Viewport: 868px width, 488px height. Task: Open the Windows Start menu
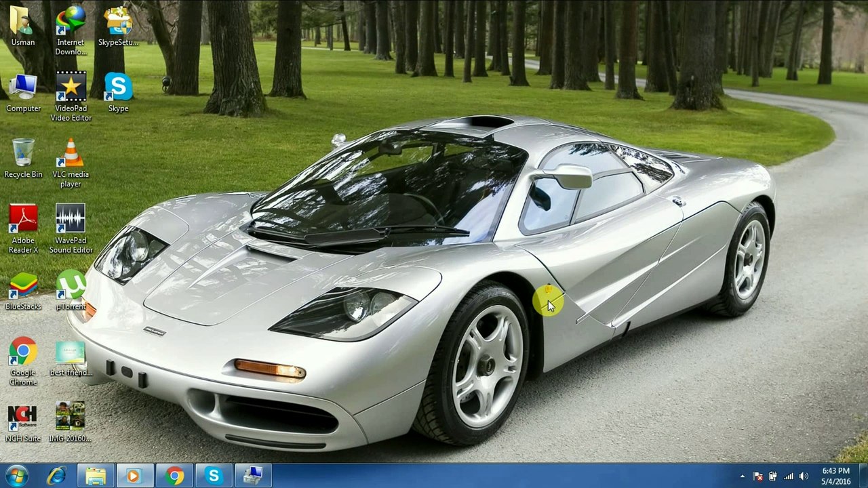[x=16, y=476]
